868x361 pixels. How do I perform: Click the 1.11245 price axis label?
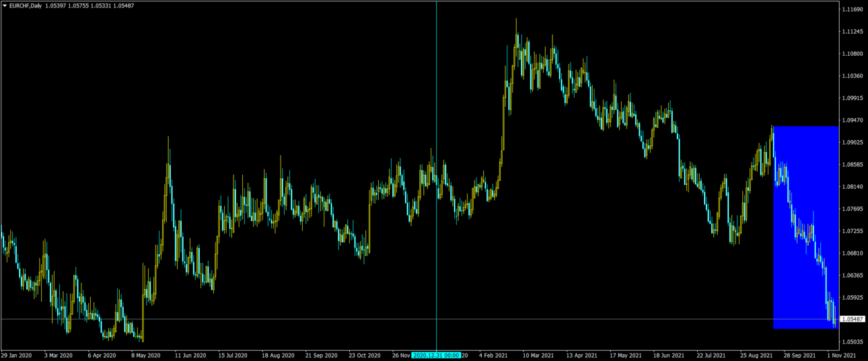tap(852, 32)
